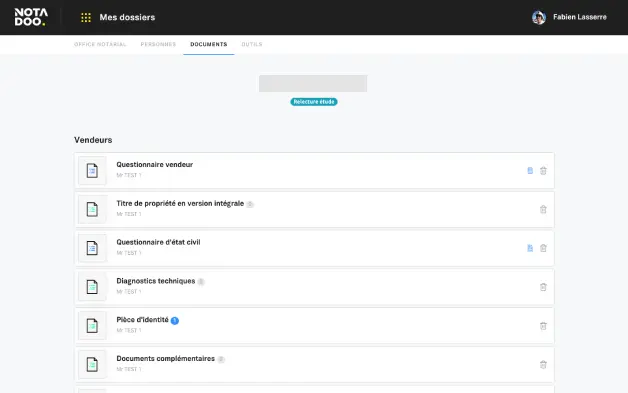628x393 pixels.
Task: Click the Pièce d'identité document icon
Action: (92, 326)
